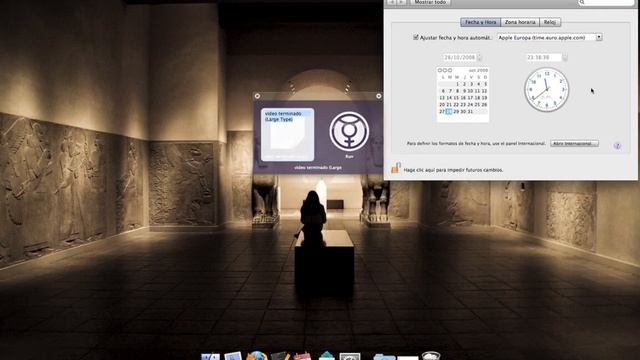Viewport: 640px width, 360px height.
Task: Open the purple help question mark button
Action: (x=617, y=146)
